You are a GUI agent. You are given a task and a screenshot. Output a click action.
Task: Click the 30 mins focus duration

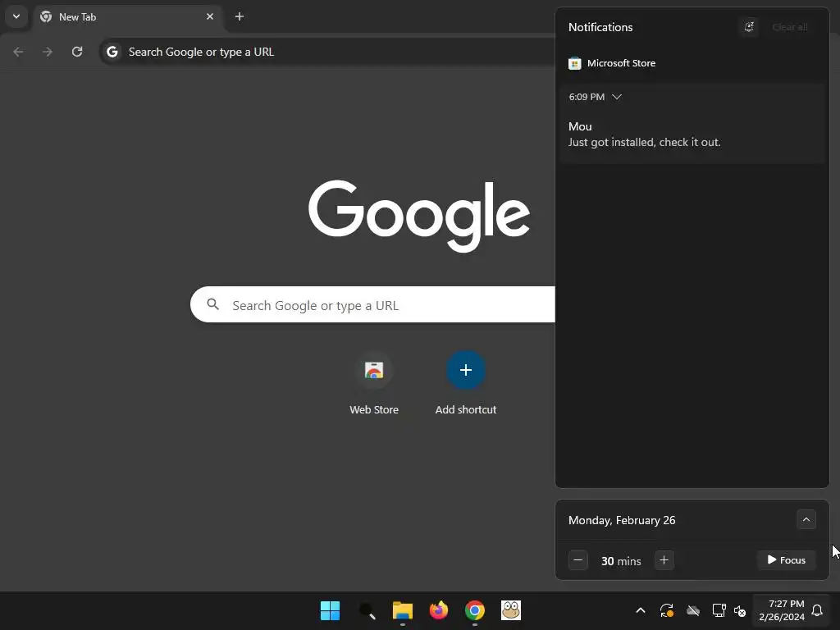pos(621,561)
